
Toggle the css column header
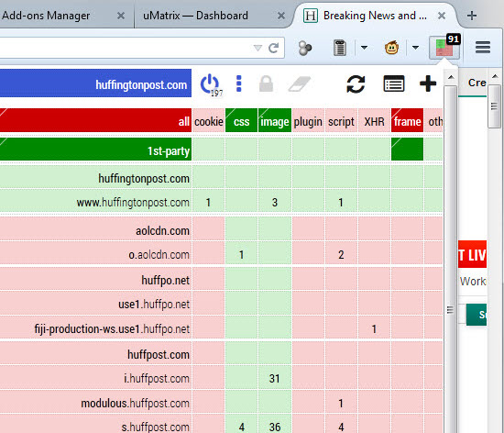click(241, 120)
